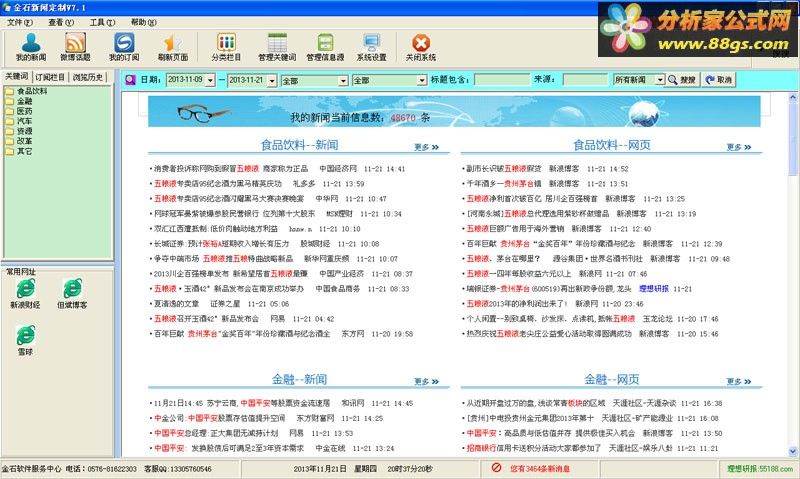Open headline 五粮液、茅台在哪里?
The image size is (800, 479).
pos(503,259)
